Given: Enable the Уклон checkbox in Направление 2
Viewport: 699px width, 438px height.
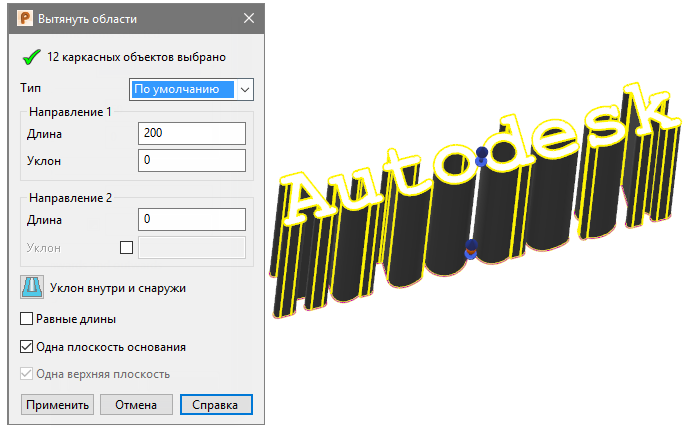Looking at the screenshot, I should (127, 247).
